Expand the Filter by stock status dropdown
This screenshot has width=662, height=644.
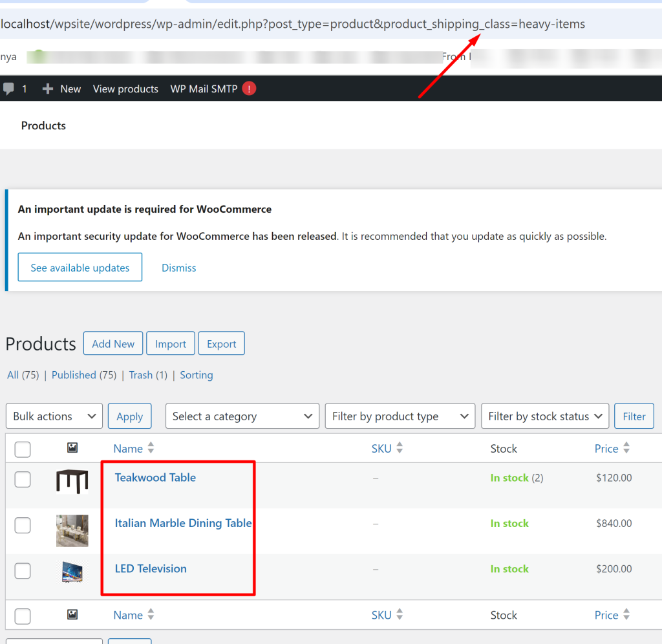pos(544,416)
